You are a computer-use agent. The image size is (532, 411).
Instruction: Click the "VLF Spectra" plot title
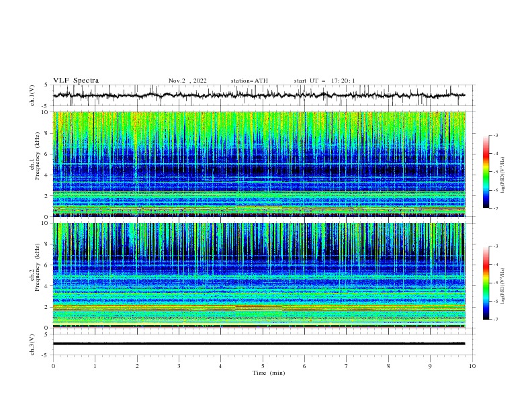[x=76, y=81]
